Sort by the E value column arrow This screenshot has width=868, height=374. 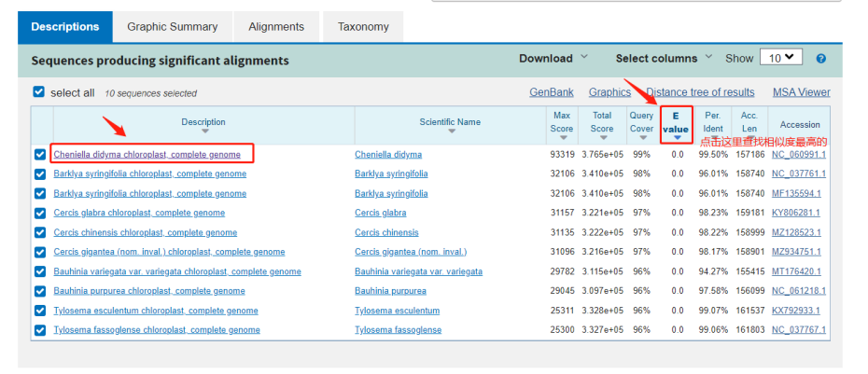pos(677,138)
